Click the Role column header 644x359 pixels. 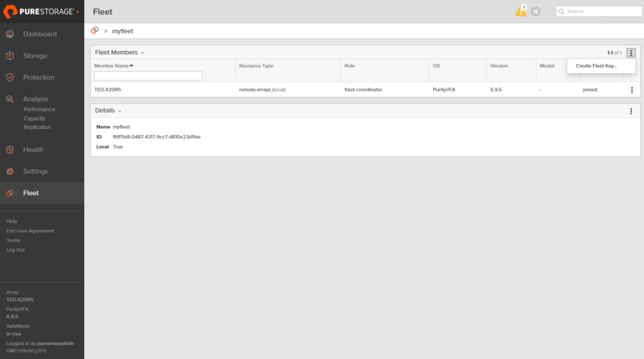(350, 66)
